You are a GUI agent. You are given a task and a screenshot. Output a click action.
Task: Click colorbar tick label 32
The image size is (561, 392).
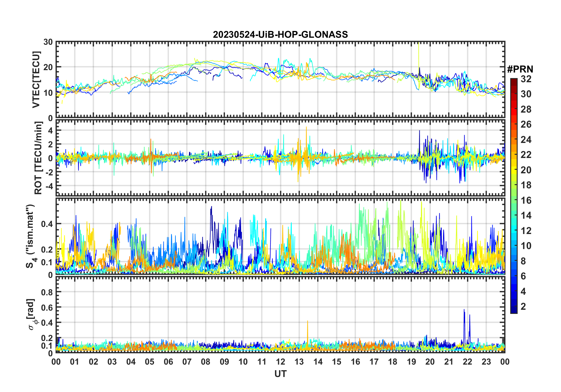pos(526,79)
